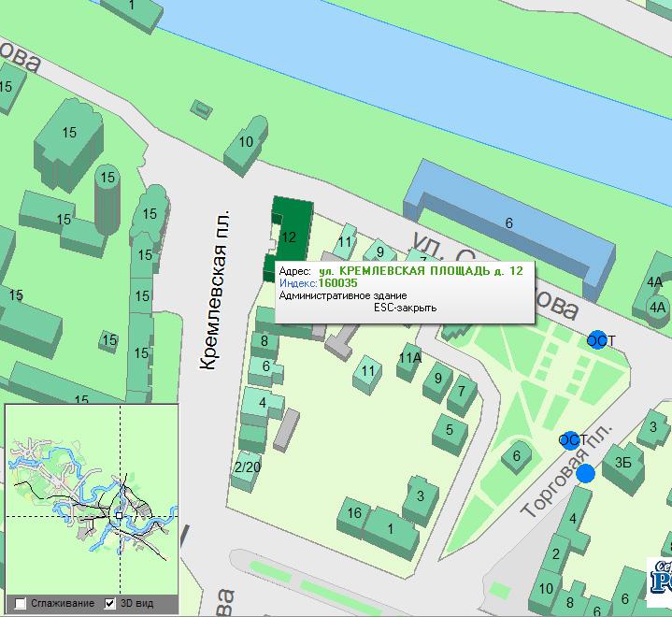Image resolution: width=672 pixels, height=617 pixels.
Task: Select building 11А on the map
Action: click(x=409, y=360)
